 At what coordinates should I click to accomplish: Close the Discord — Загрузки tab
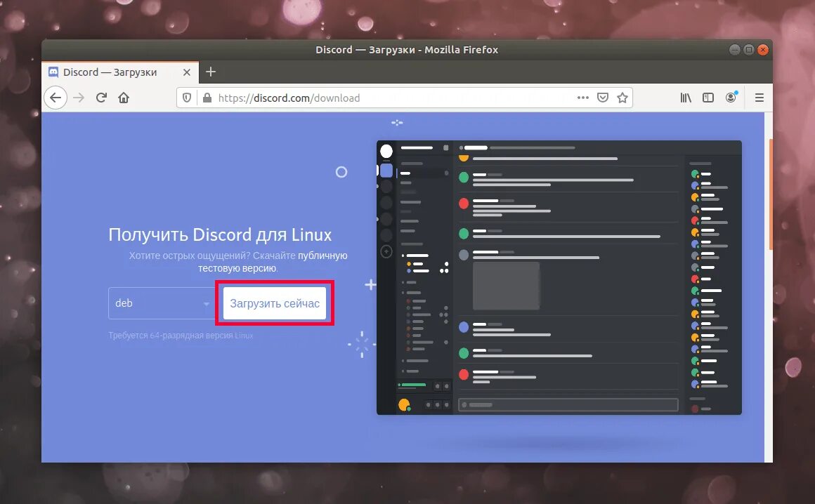point(187,72)
